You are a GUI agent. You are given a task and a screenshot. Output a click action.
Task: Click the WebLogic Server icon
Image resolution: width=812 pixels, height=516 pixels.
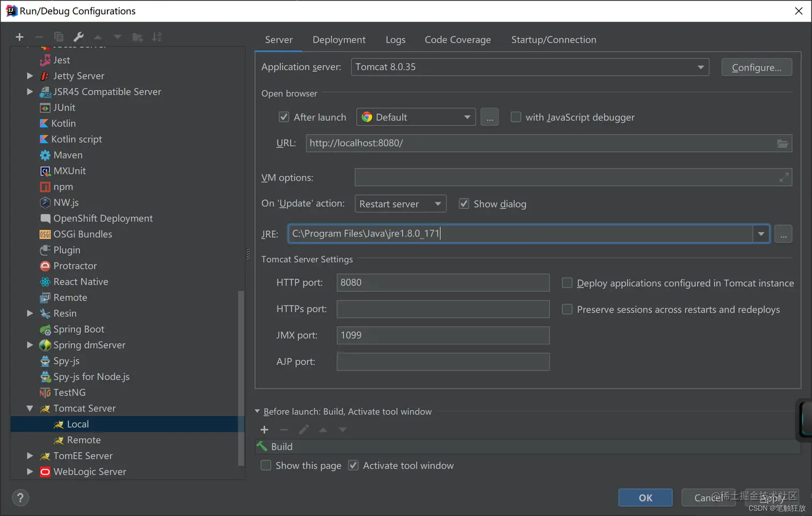point(45,472)
